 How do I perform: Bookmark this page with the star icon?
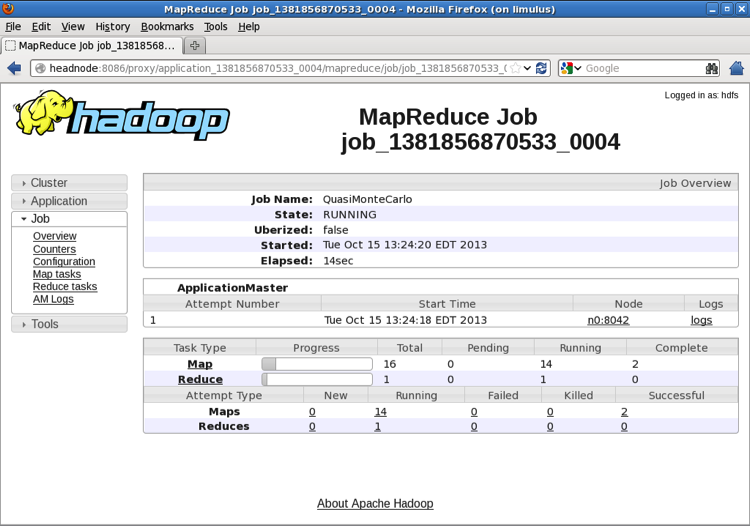515,68
